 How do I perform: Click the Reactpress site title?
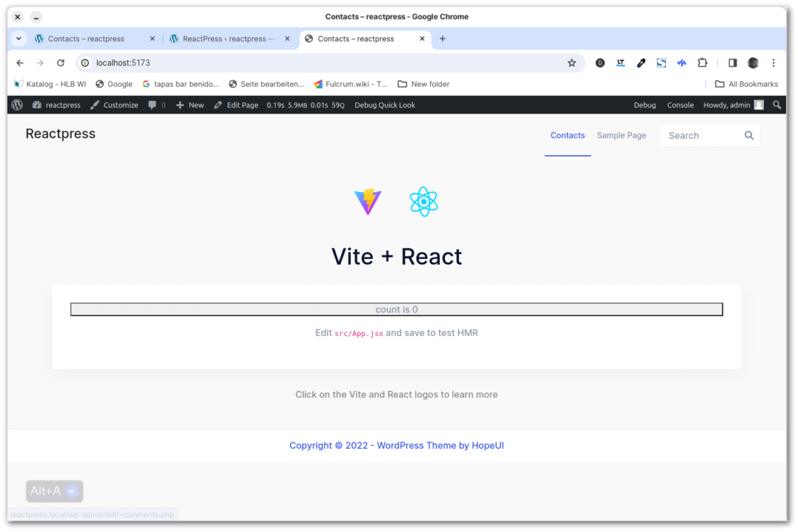pos(61,134)
